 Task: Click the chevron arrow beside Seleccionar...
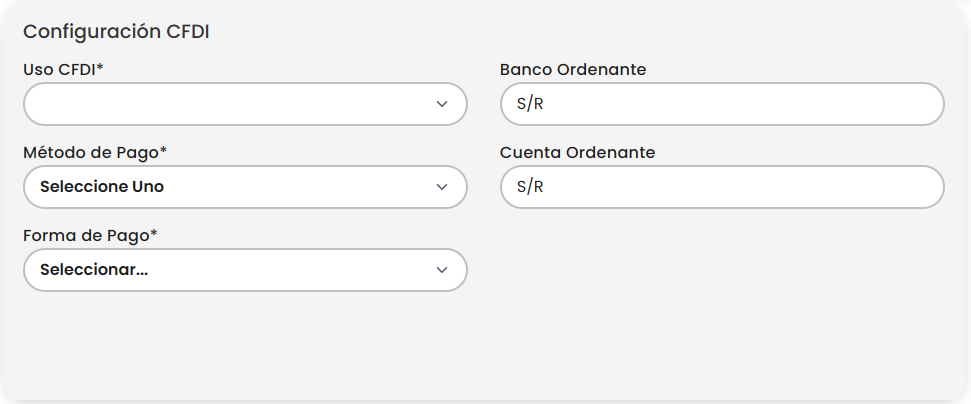(442, 270)
